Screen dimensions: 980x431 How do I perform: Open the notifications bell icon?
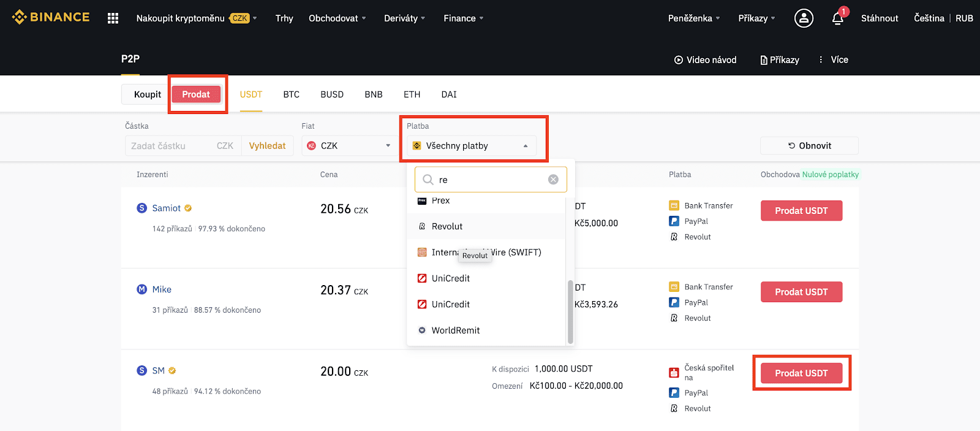tap(838, 18)
